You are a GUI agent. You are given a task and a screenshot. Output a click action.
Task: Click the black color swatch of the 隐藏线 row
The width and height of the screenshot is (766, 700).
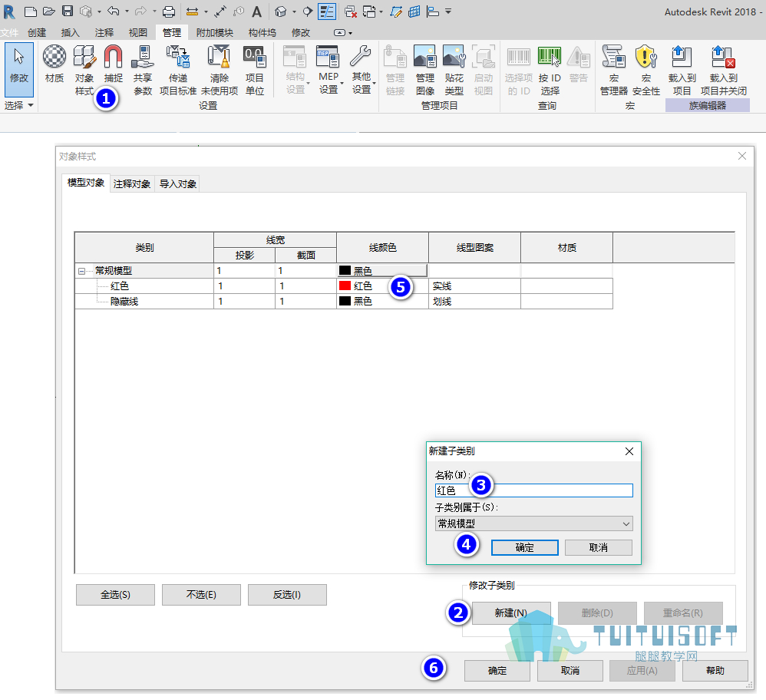click(x=345, y=301)
